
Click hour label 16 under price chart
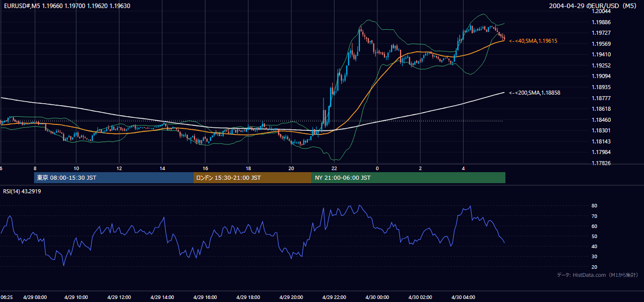pos(205,168)
